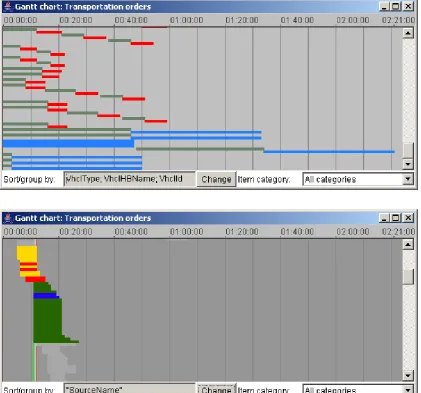The width and height of the screenshot is (421, 393).
Task: Click scroll up arrow in lower Gantt chart
Action: 408,244
